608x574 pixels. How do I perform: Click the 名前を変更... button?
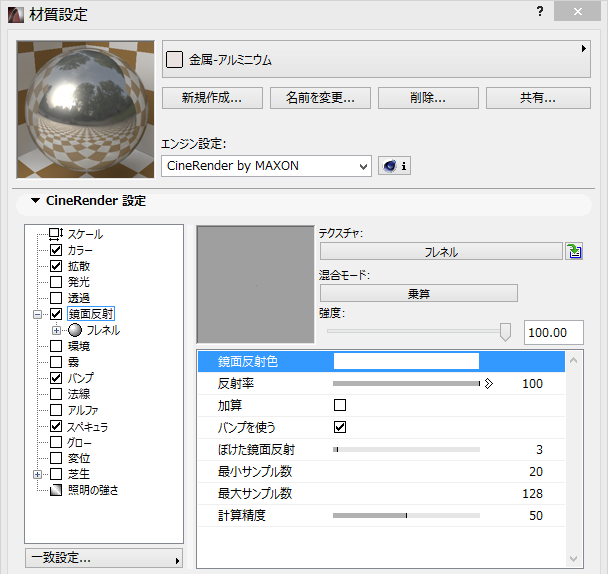click(x=320, y=98)
